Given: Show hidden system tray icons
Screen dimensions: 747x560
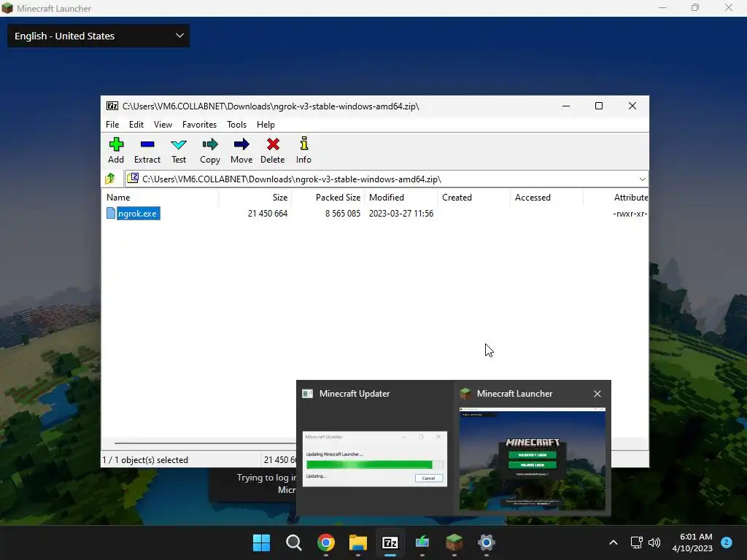Looking at the screenshot, I should [x=614, y=542].
